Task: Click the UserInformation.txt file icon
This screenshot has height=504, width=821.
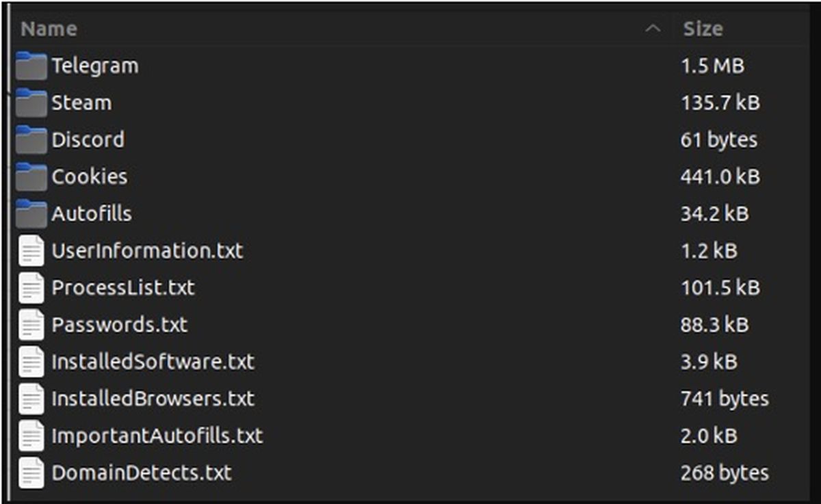Action: click(x=31, y=251)
